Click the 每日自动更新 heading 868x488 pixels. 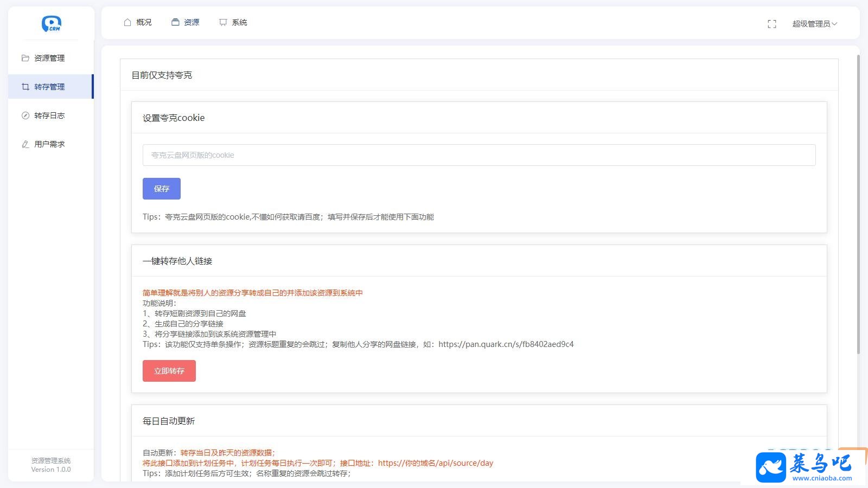point(169,421)
